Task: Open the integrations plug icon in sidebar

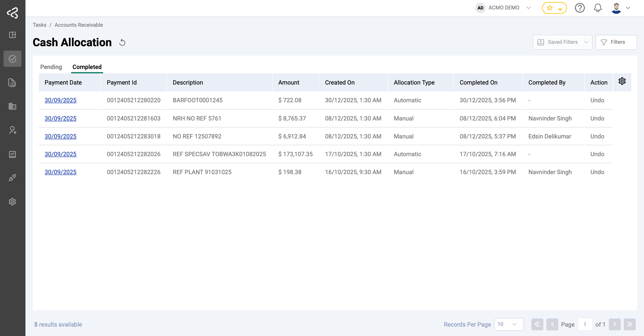Action: click(13, 178)
